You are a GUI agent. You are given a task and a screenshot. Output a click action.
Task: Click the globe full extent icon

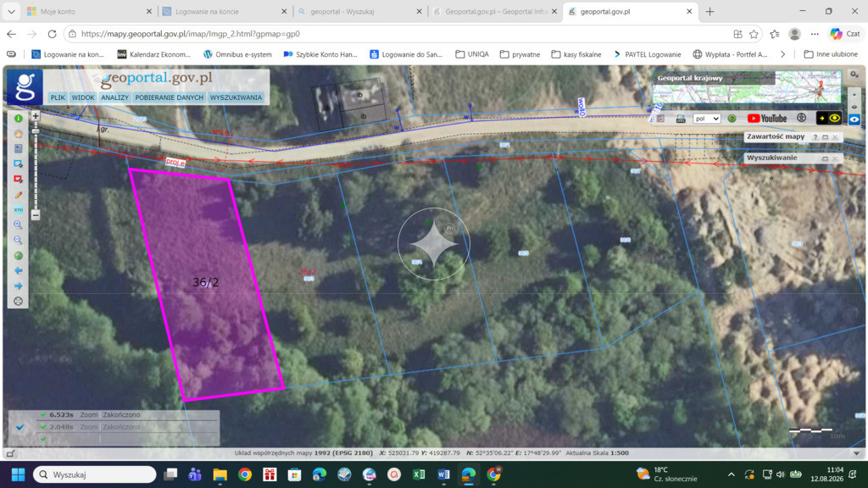[x=19, y=256]
